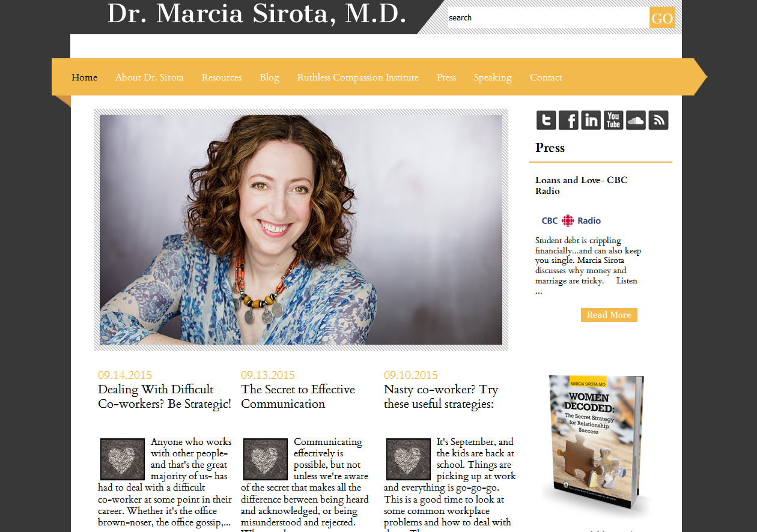Open the Twitter social icon
Screen dimensions: 757x532
pos(546,120)
